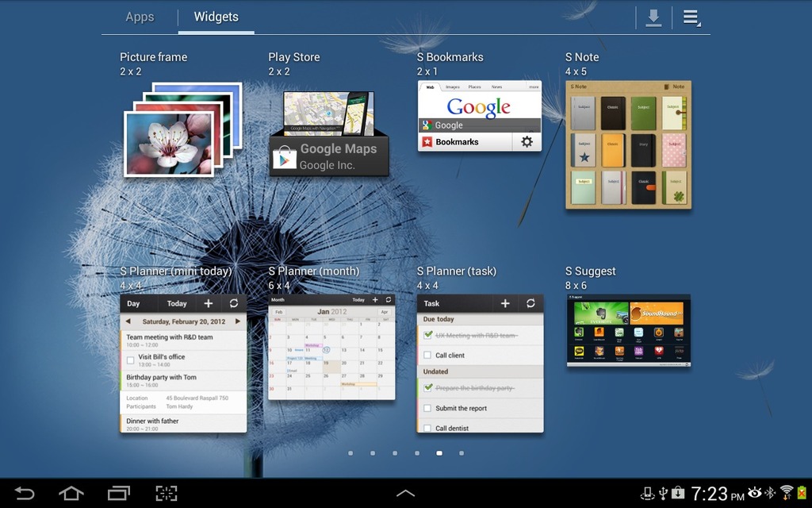The width and height of the screenshot is (812, 508).
Task: Switch to the Apps tab
Action: (x=140, y=17)
